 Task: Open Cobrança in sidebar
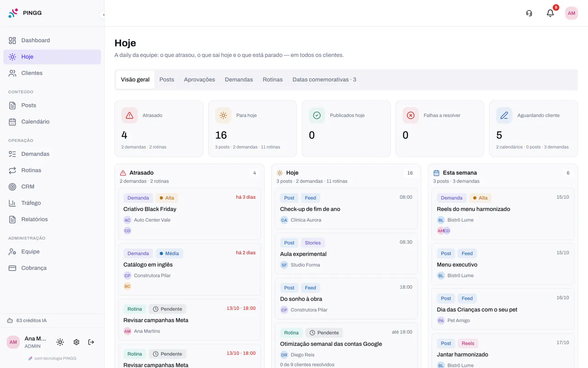[52, 268]
